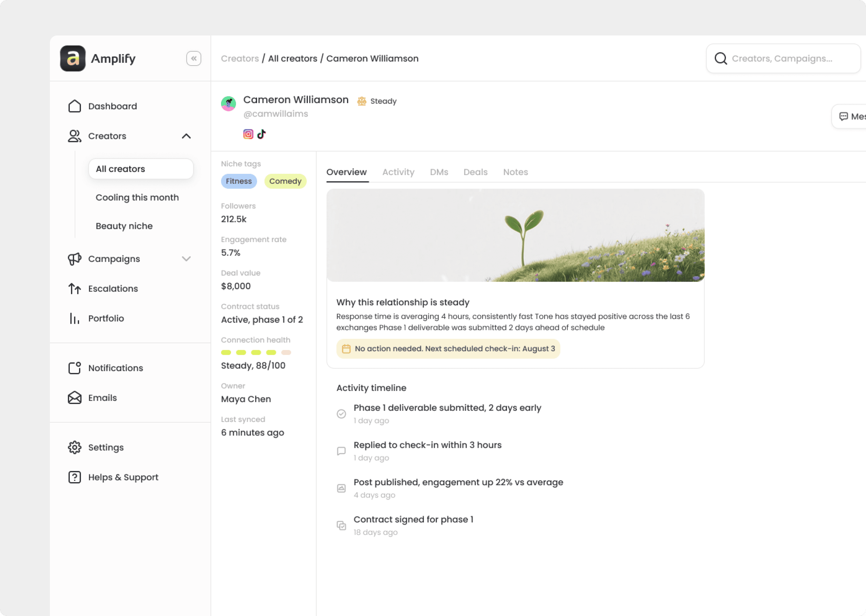866x616 pixels.
Task: Open the DMs tab
Action: point(439,172)
